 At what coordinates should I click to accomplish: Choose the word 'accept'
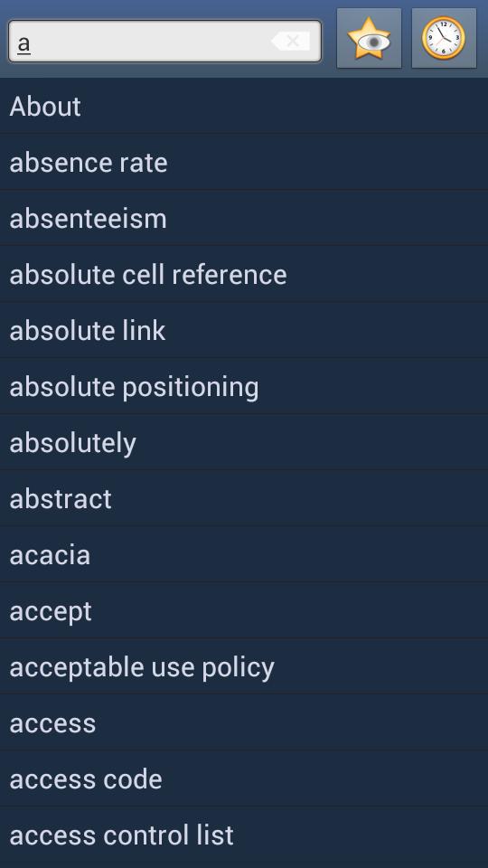coord(244,610)
